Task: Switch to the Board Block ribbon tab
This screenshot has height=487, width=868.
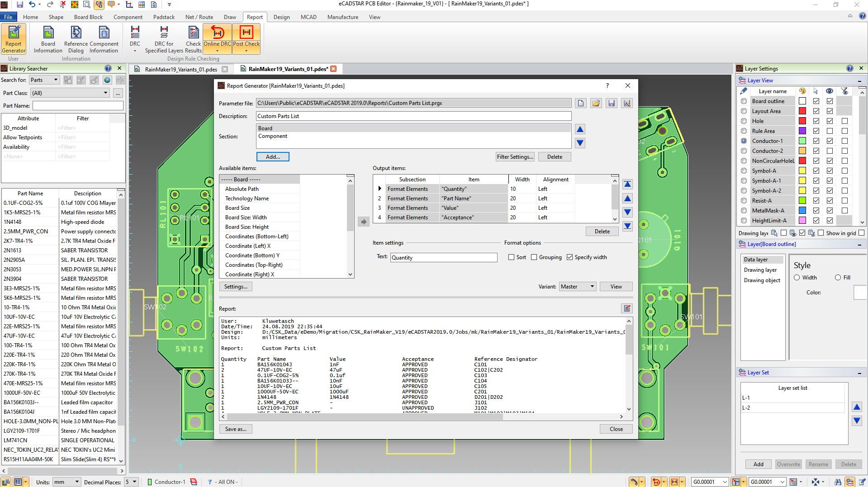Action: coord(88,17)
